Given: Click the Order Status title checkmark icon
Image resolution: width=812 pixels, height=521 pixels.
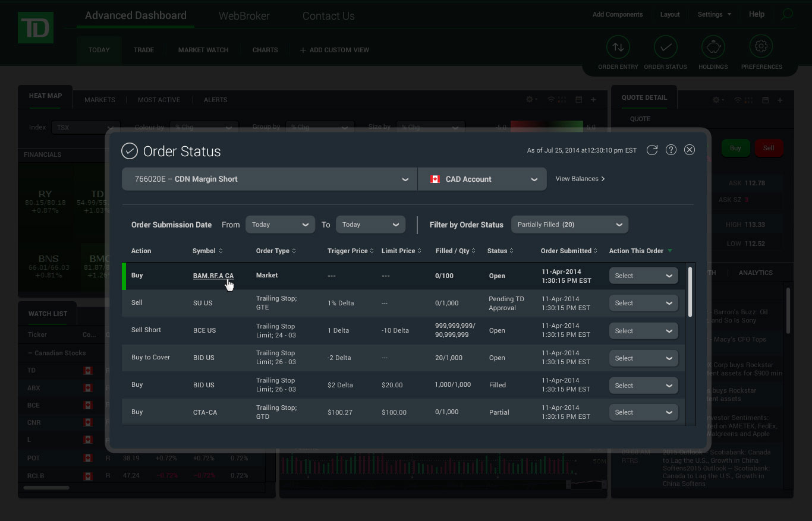Looking at the screenshot, I should [130, 151].
